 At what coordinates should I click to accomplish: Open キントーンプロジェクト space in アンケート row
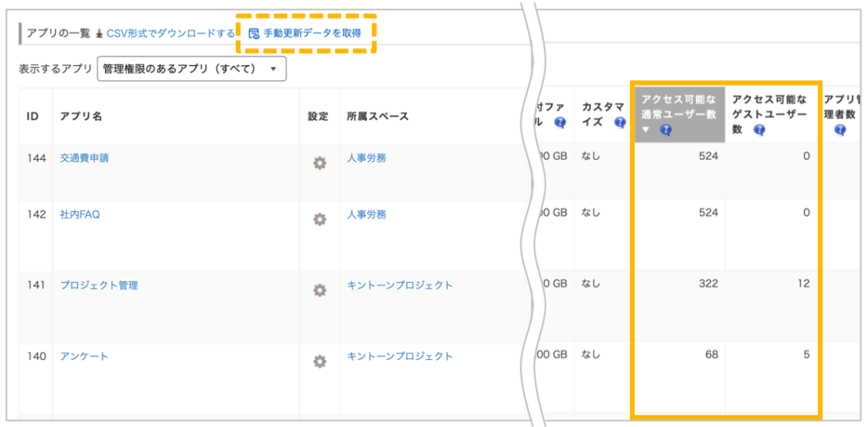(399, 357)
